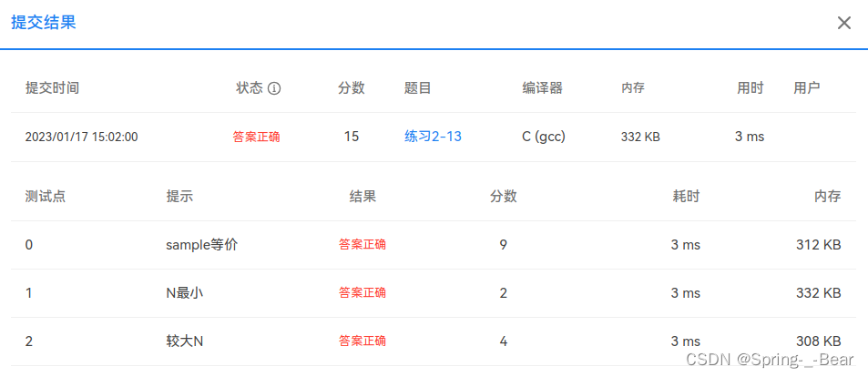Viewport: 868px width, 377px height.
Task: Click the 耗时 column header
Action: tap(687, 197)
